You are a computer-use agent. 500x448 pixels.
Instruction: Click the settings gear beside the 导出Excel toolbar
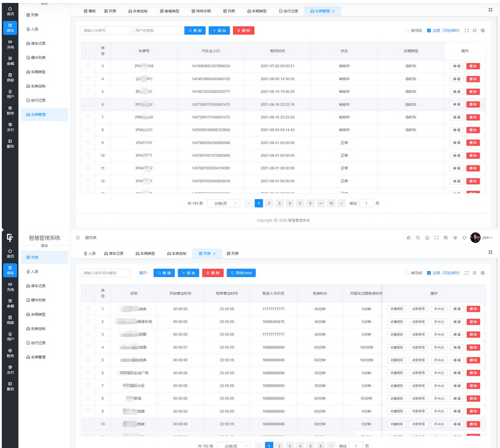point(483,273)
